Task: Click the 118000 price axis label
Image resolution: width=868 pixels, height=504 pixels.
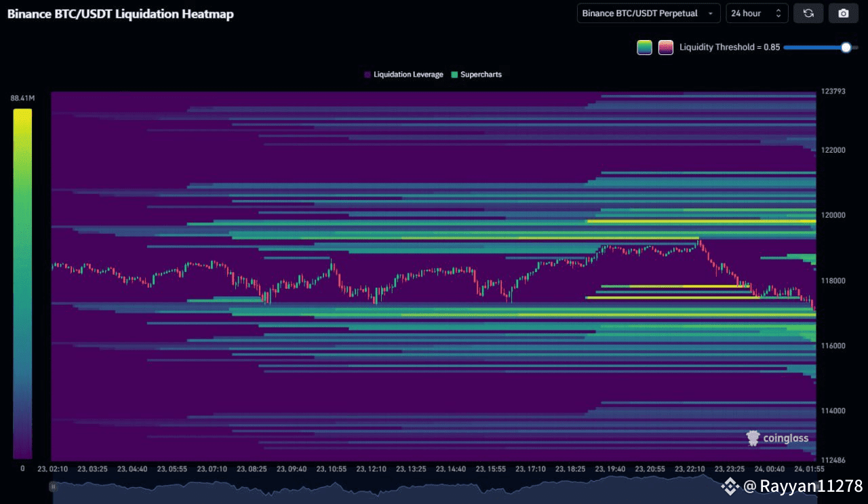Action: pos(833,281)
